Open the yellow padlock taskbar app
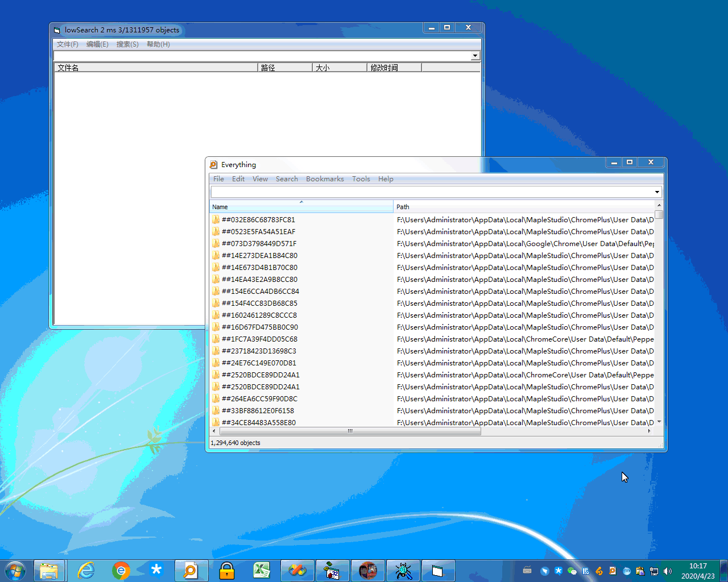The height and width of the screenshot is (582, 728). coord(227,571)
